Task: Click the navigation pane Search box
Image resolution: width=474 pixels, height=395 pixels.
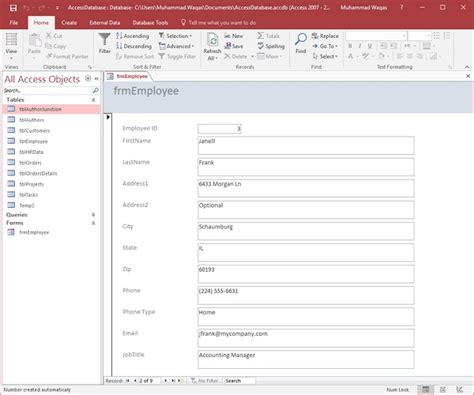Action: pyautogui.click(x=47, y=90)
